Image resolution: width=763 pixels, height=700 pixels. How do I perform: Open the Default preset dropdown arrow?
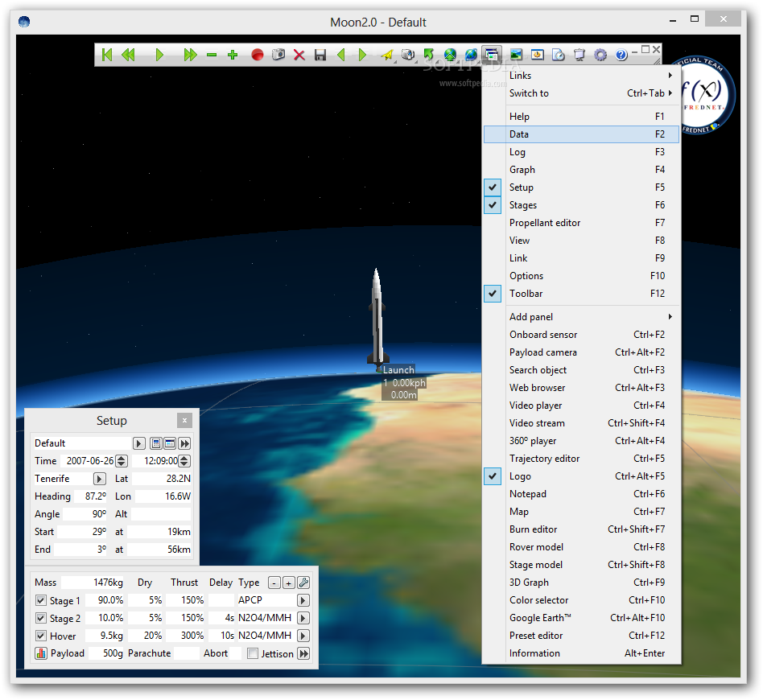pyautogui.click(x=138, y=443)
